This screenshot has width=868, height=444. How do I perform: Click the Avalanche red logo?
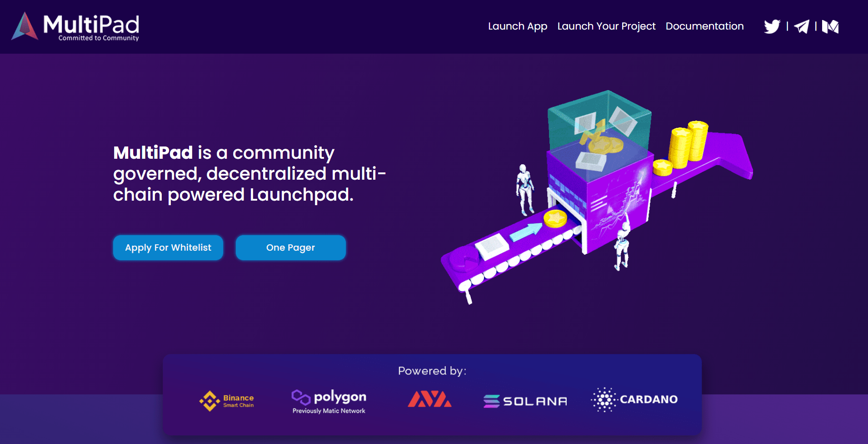429,399
